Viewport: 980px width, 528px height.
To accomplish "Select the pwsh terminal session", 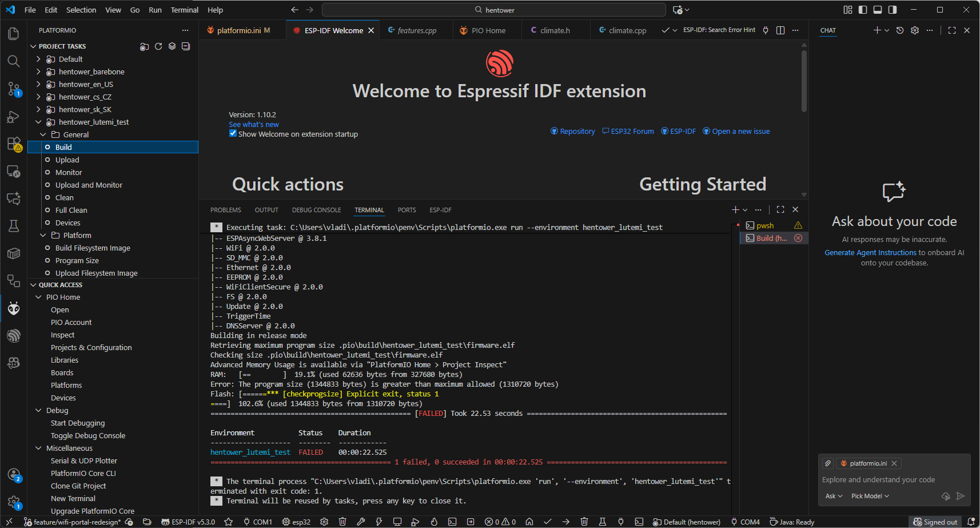I will click(x=774, y=225).
